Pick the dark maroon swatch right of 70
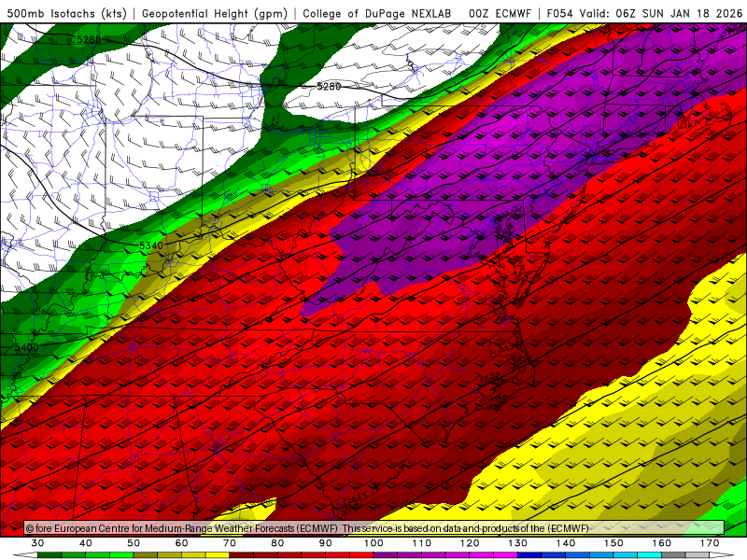This screenshot has width=747, height=560. point(242,555)
